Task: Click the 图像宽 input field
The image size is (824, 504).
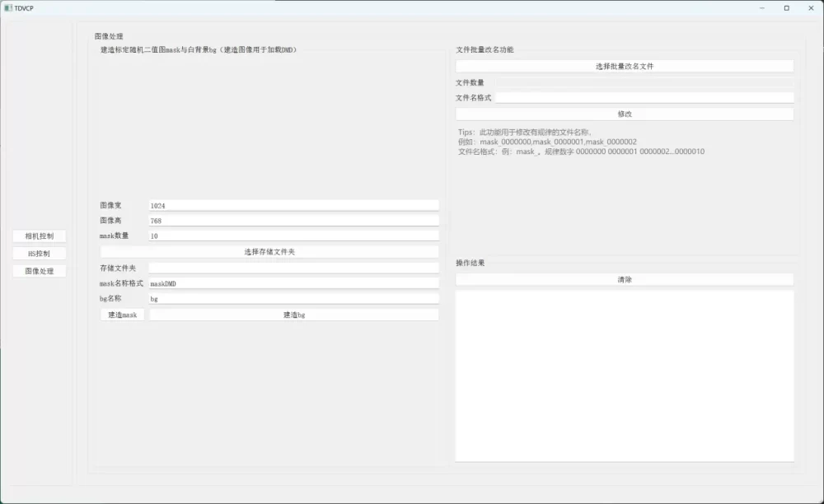Action: point(293,205)
